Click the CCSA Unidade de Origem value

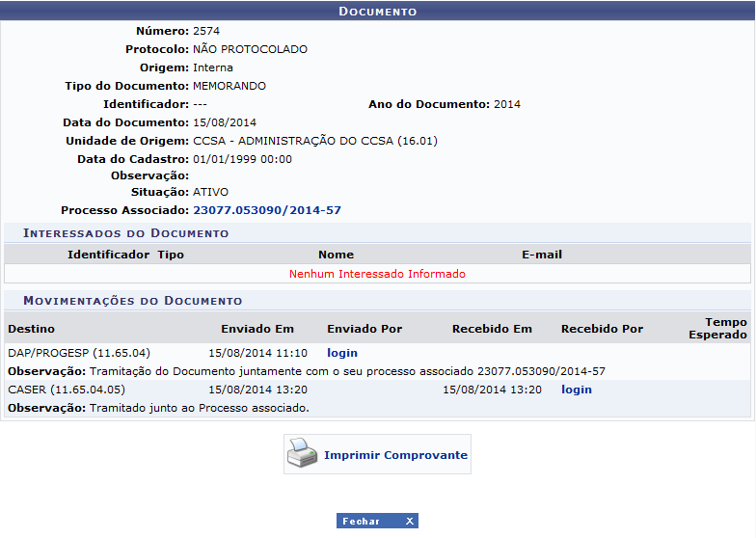[315, 141]
